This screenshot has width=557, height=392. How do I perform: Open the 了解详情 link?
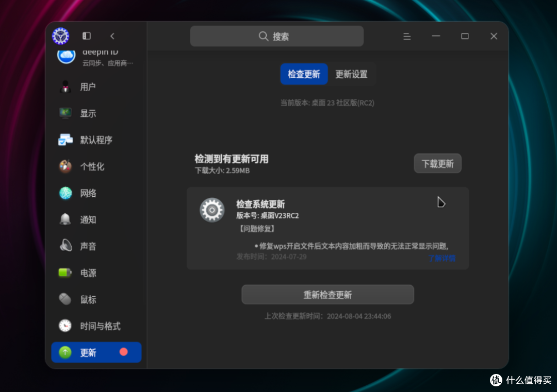[441, 258]
